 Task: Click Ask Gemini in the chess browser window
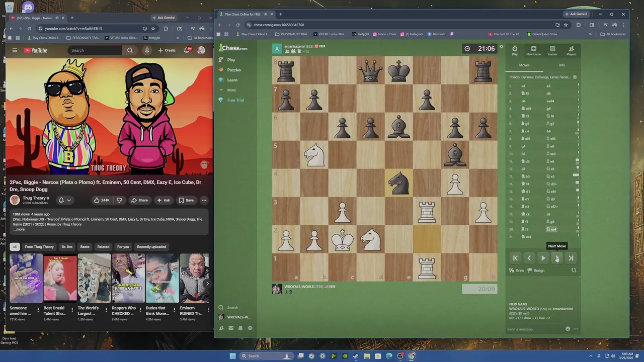pyautogui.click(x=576, y=14)
